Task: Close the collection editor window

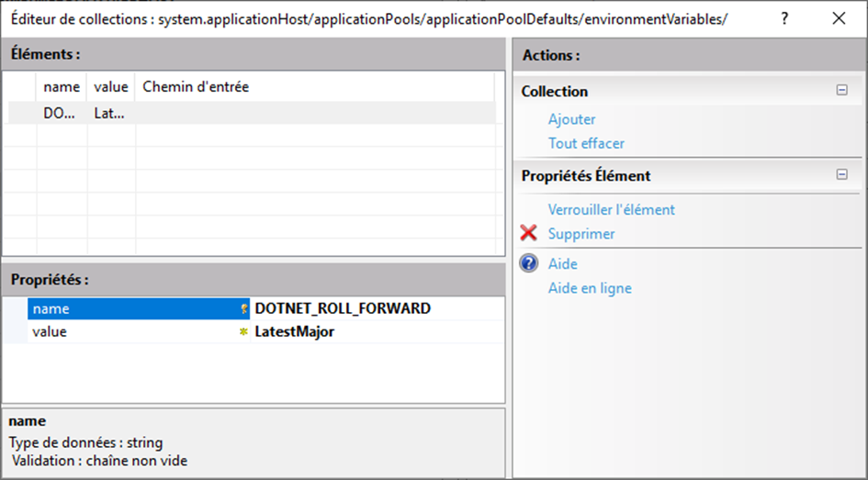Action: [839, 18]
